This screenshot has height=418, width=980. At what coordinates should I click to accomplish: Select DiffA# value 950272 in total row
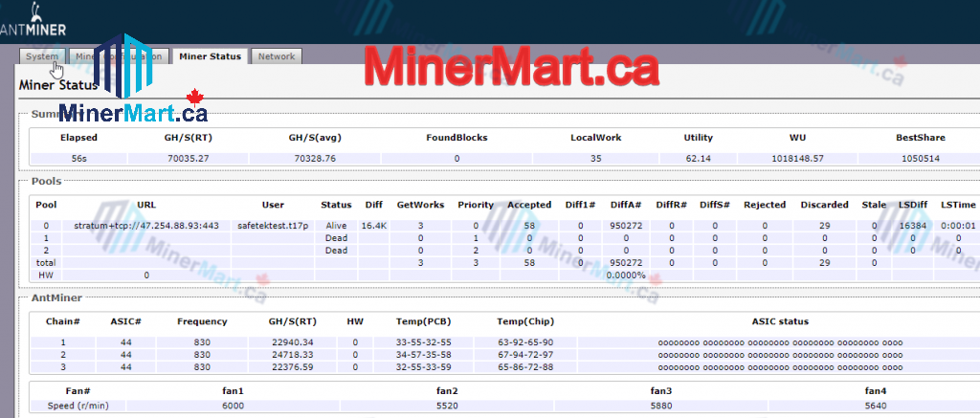pyautogui.click(x=626, y=263)
